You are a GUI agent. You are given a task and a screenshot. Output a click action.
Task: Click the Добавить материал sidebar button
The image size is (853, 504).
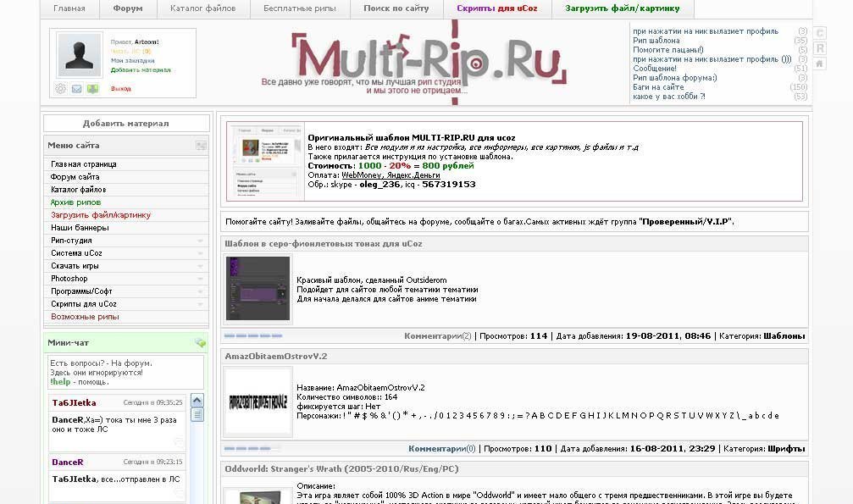pos(126,124)
